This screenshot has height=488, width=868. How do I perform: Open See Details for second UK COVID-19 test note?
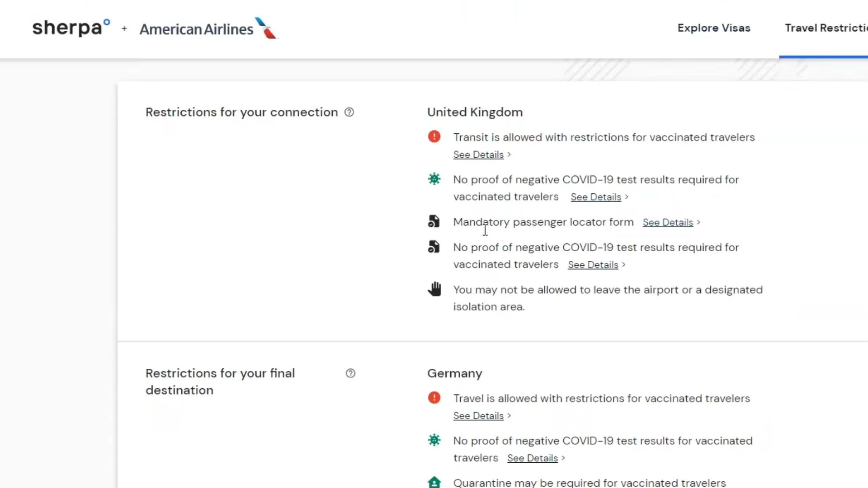pos(593,265)
